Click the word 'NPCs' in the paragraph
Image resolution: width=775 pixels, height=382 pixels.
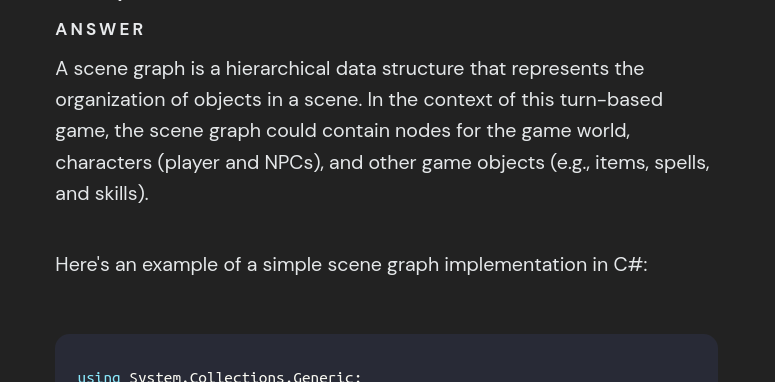pos(289,163)
